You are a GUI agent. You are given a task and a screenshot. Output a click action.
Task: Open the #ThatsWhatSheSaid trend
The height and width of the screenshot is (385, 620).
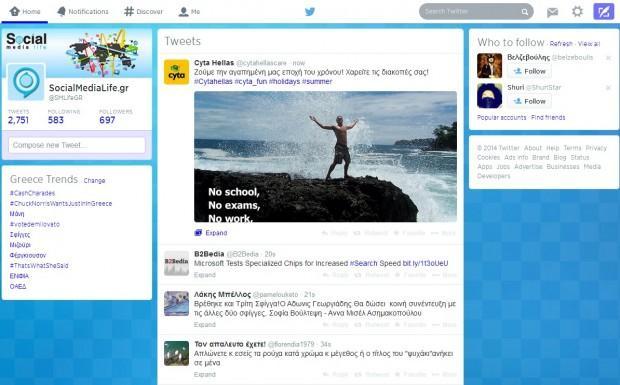tap(39, 266)
